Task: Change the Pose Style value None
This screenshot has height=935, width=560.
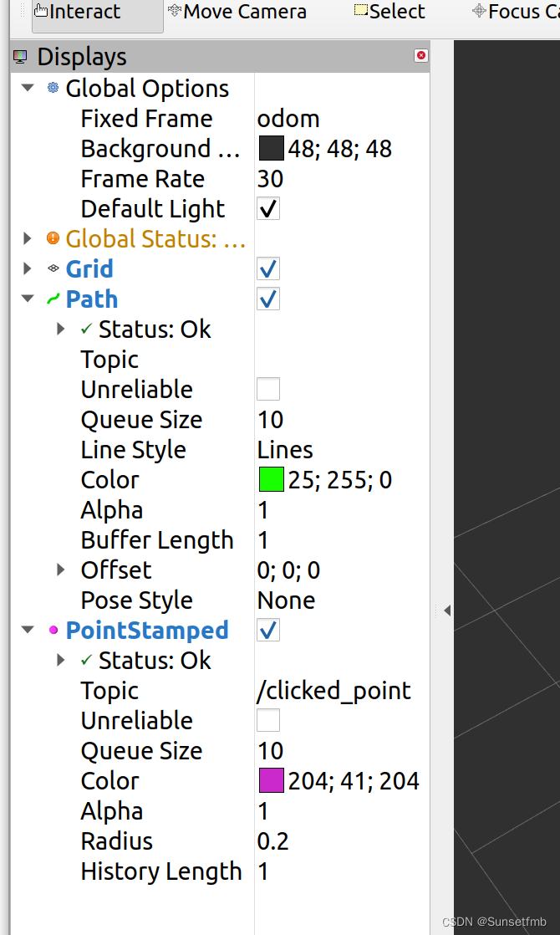Action: [286, 600]
